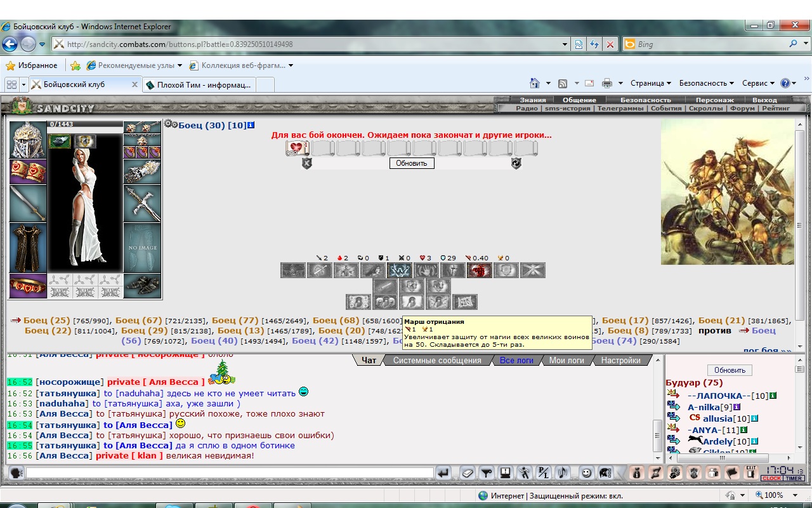Image resolution: width=812 pixels, height=508 pixels.
Task: Open the Знания menu
Action: click(533, 100)
